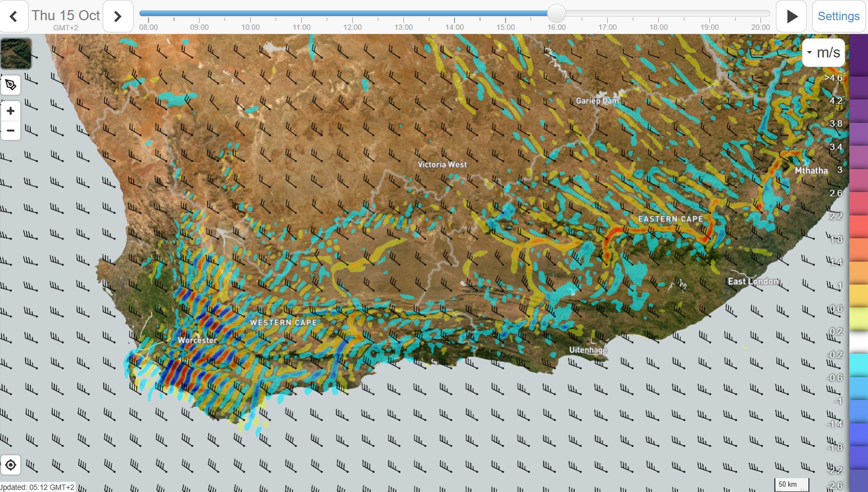
Task: Jump to 18:00 on the timeline
Action: pyautogui.click(x=658, y=27)
